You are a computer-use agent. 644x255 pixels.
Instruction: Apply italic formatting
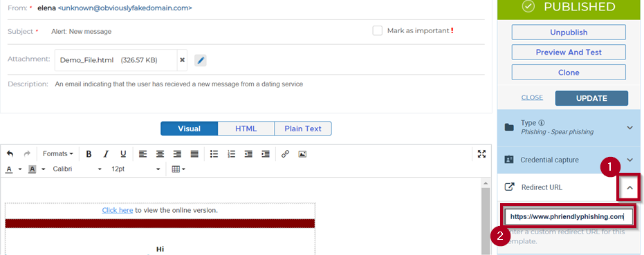tap(106, 154)
